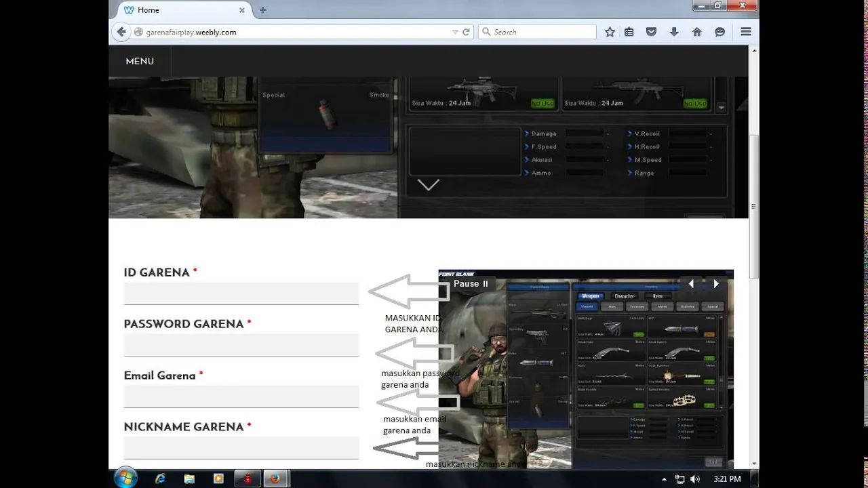The image size is (868, 488).
Task: Click the 3:21 PM clock
Action: click(727, 479)
